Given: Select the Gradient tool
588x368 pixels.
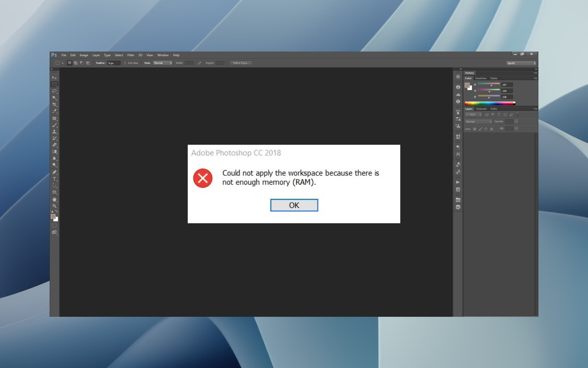Looking at the screenshot, I should pos(55,152).
